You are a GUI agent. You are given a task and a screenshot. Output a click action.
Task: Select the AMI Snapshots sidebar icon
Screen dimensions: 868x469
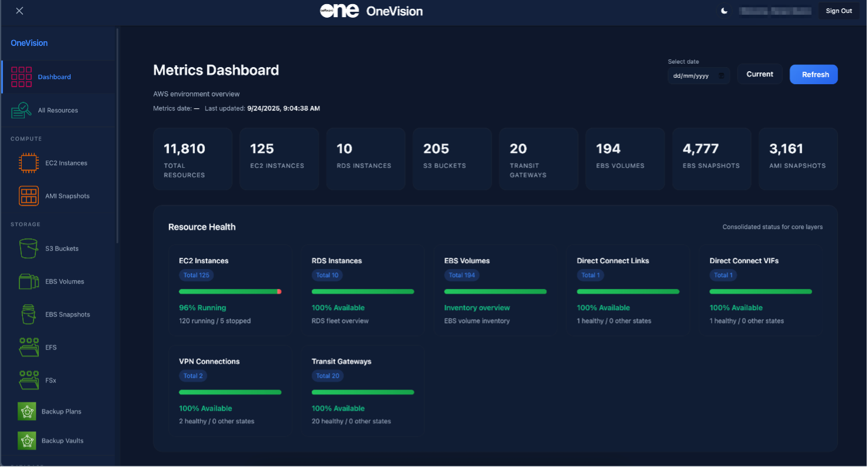coord(28,196)
